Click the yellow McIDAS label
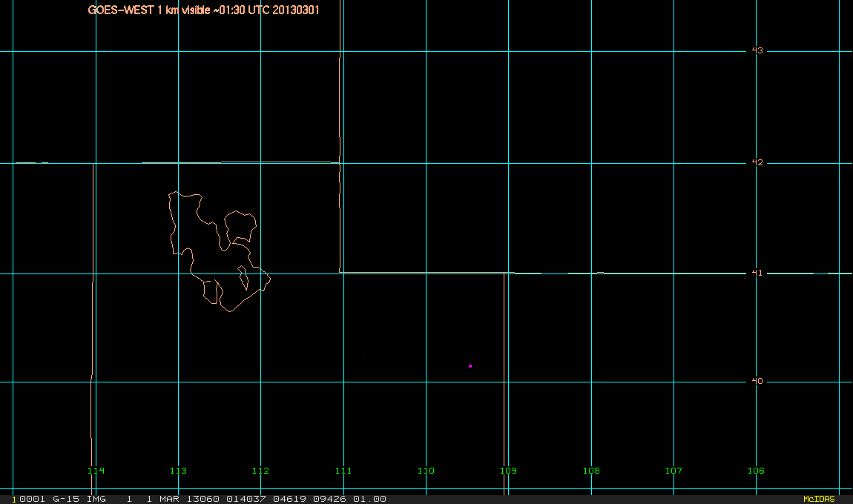This screenshot has width=853, height=504. tap(819, 499)
